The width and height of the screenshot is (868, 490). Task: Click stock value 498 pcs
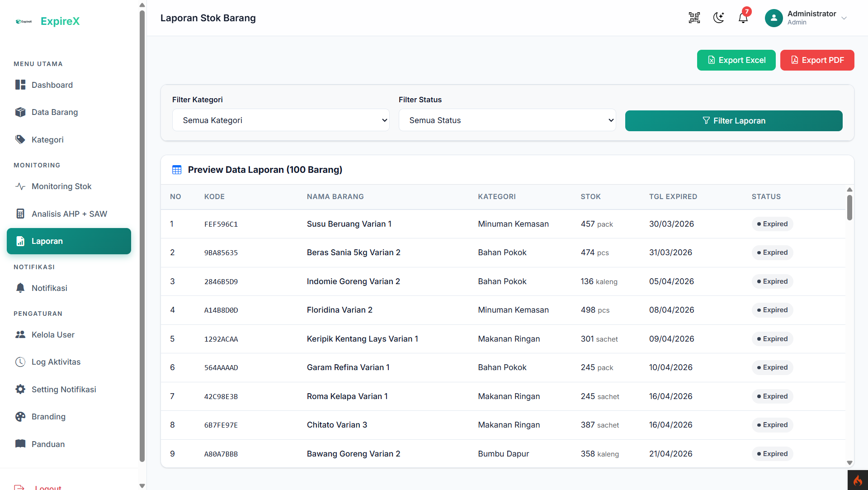595,310
